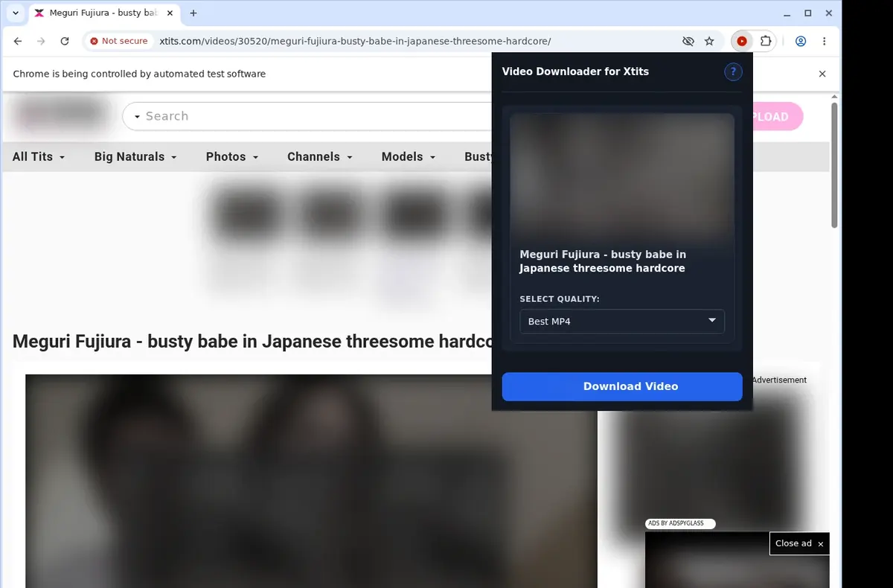Dismiss the automated test software infobar
The height and width of the screenshot is (588, 893).
coord(822,74)
